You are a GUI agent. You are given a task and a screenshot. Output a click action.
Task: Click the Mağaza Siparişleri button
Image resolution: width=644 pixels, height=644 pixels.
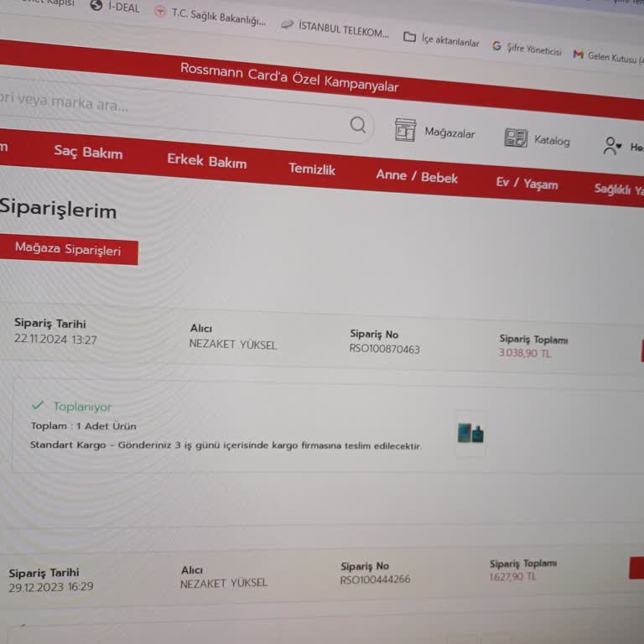point(68,249)
